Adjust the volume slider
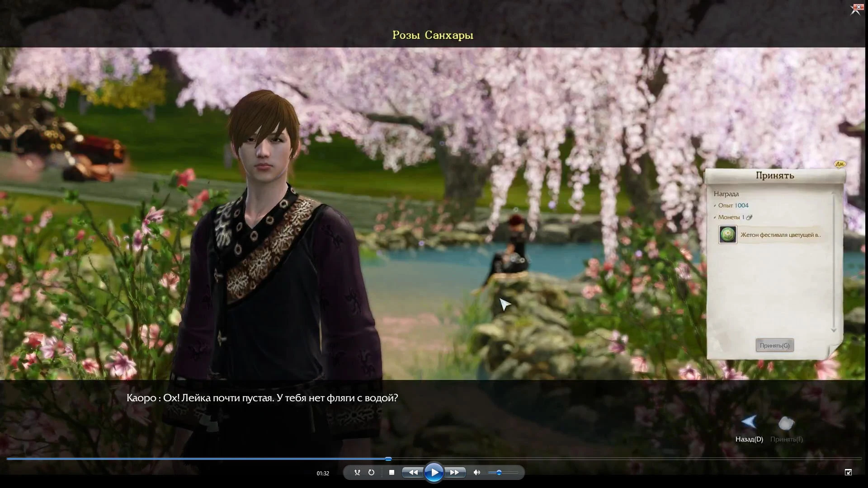Viewport: 868px width, 488px height. [x=503, y=473]
